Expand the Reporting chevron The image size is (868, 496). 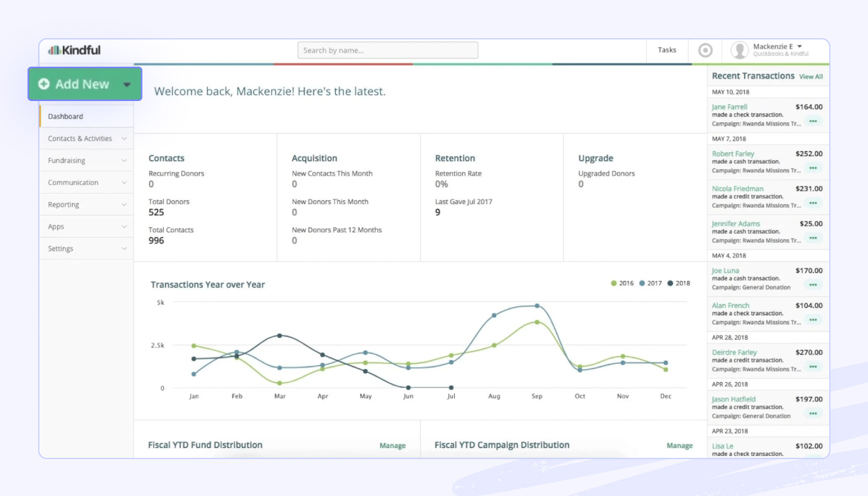pyautogui.click(x=124, y=205)
